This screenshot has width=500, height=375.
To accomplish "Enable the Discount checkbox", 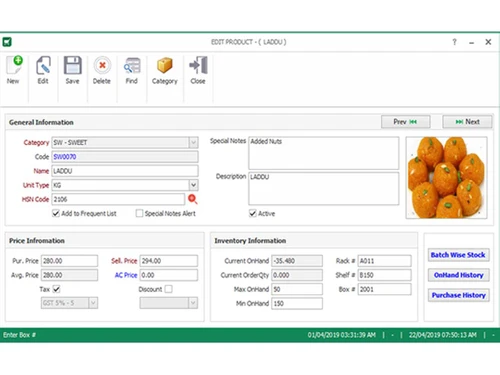I will click(169, 289).
